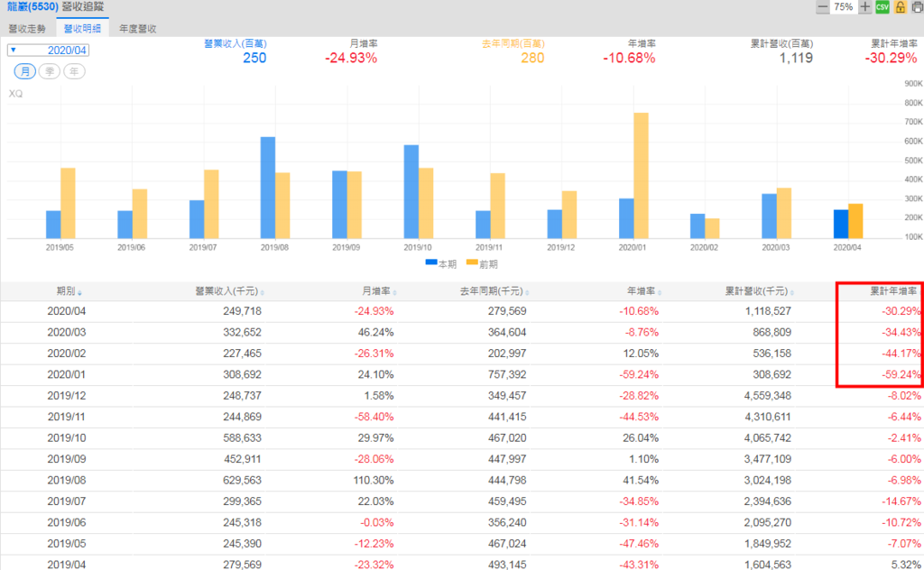Select the 季 quarterly period toggle

50,71
